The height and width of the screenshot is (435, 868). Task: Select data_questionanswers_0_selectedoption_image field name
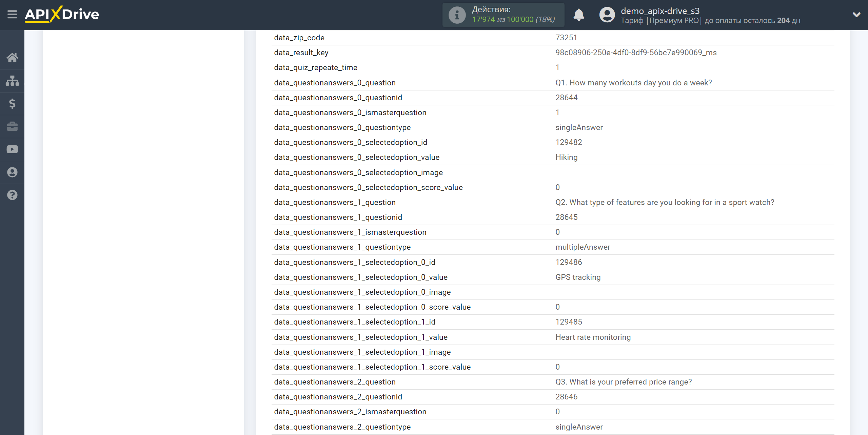(x=358, y=172)
